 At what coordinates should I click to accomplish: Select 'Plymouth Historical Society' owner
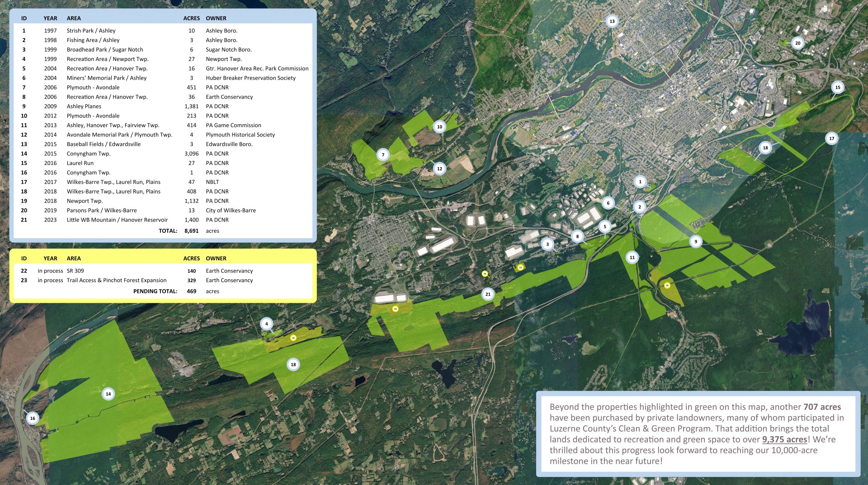pyautogui.click(x=240, y=135)
